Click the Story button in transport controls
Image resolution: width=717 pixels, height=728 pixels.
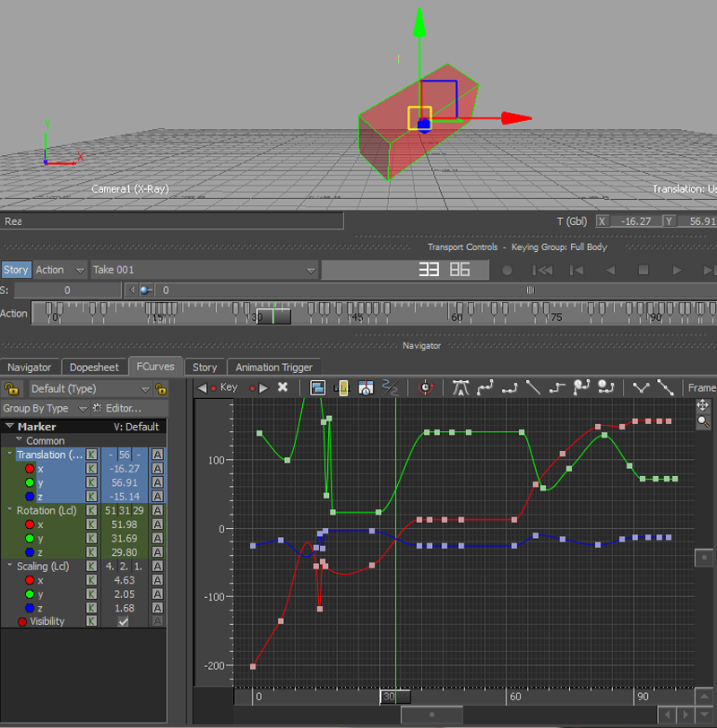pyautogui.click(x=16, y=270)
